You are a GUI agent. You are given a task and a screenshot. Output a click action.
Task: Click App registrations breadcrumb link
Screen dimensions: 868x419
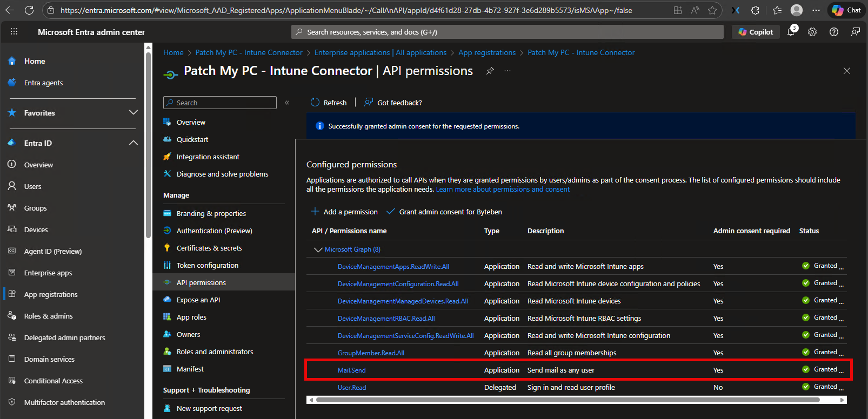click(487, 52)
